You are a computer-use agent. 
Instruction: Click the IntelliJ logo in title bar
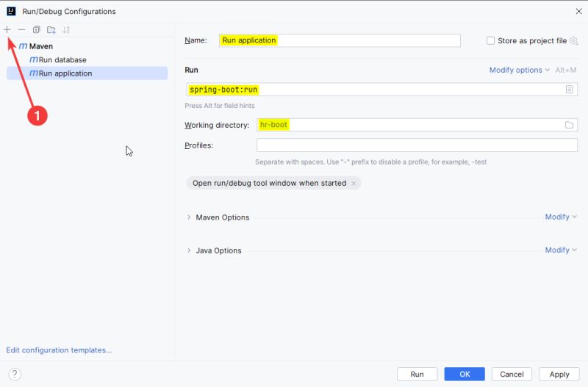[x=11, y=11]
